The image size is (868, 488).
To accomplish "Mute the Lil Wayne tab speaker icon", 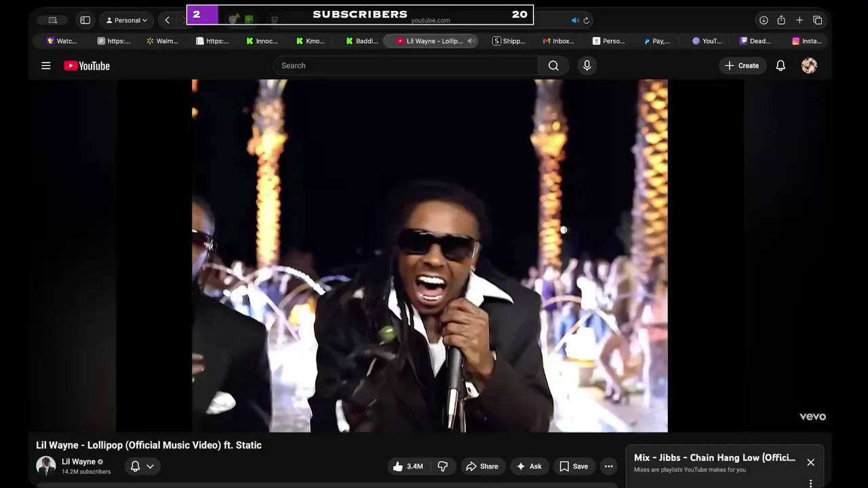I will pyautogui.click(x=471, y=41).
